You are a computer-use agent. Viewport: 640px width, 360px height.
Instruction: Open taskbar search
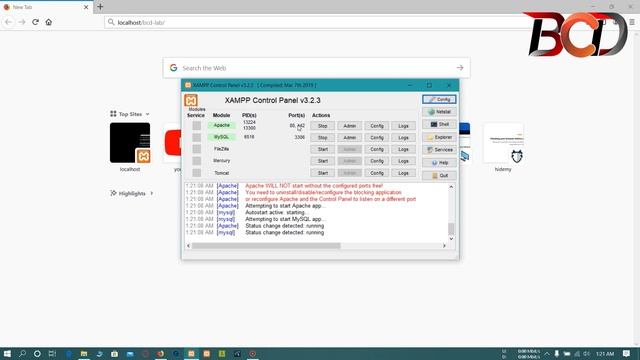point(22,353)
